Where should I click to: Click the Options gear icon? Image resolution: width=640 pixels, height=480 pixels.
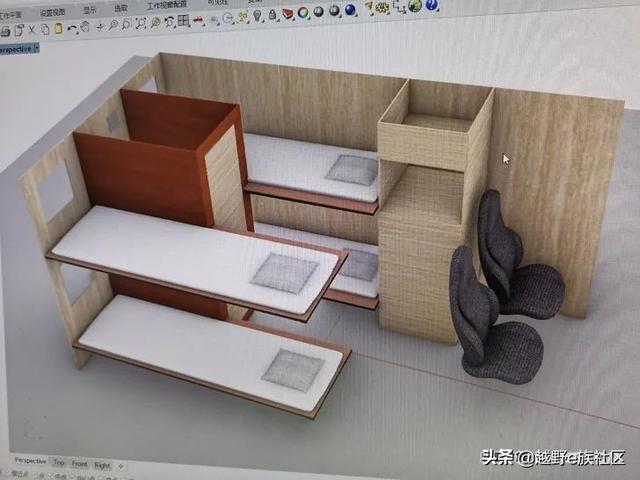[x=382, y=7]
